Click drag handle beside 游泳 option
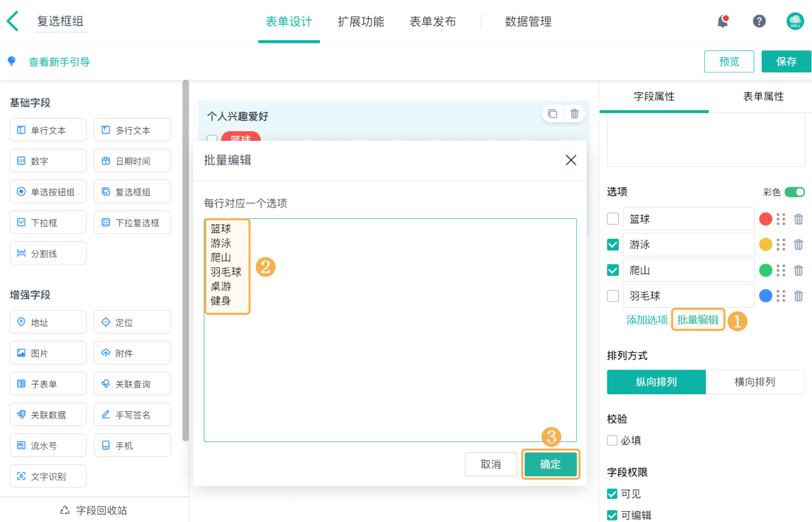Image resolution: width=812 pixels, height=522 pixels. click(781, 245)
